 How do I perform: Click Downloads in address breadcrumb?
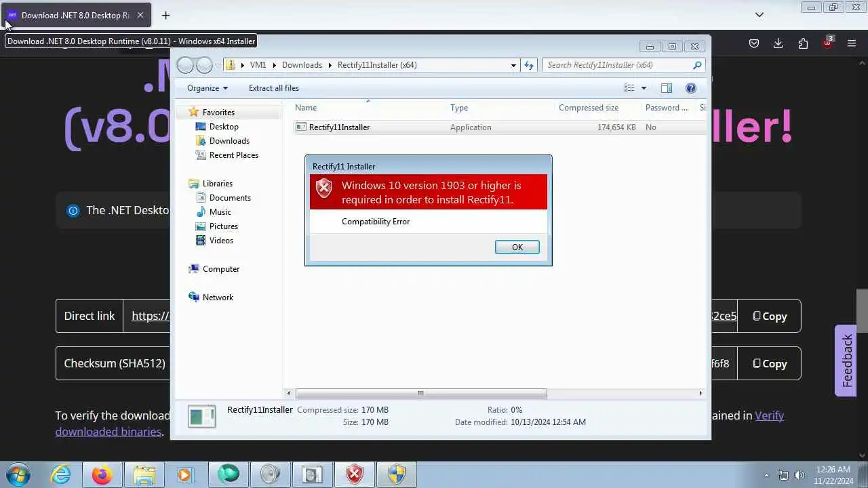302,65
